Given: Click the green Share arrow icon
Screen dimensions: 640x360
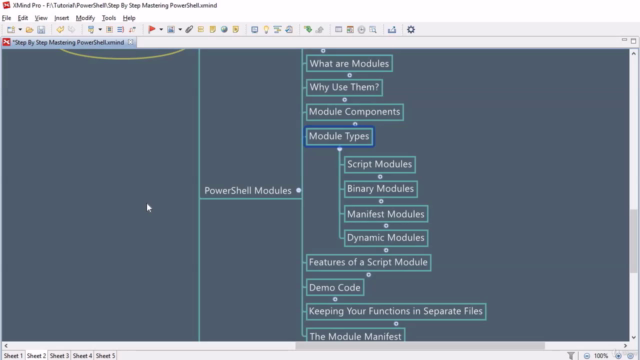Looking at the screenshot, I should pyautogui.click(x=308, y=29).
